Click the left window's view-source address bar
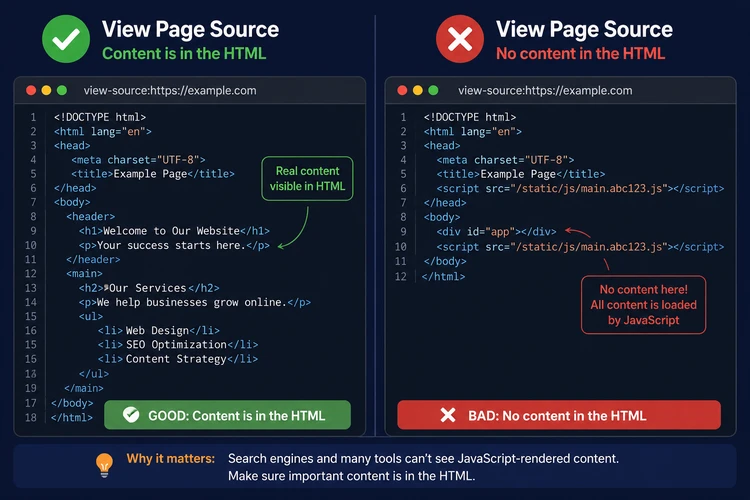Viewport: 750px width, 500px height. [x=170, y=90]
